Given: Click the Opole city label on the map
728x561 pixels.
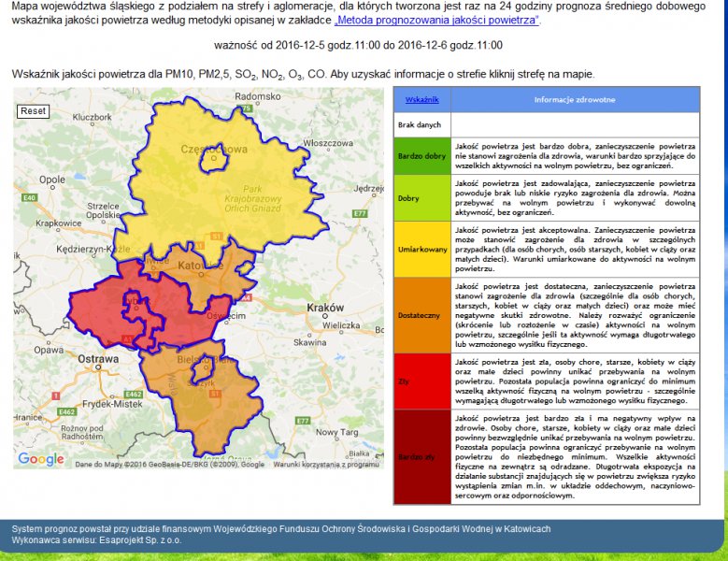Looking at the screenshot, I should pyautogui.click(x=52, y=180).
